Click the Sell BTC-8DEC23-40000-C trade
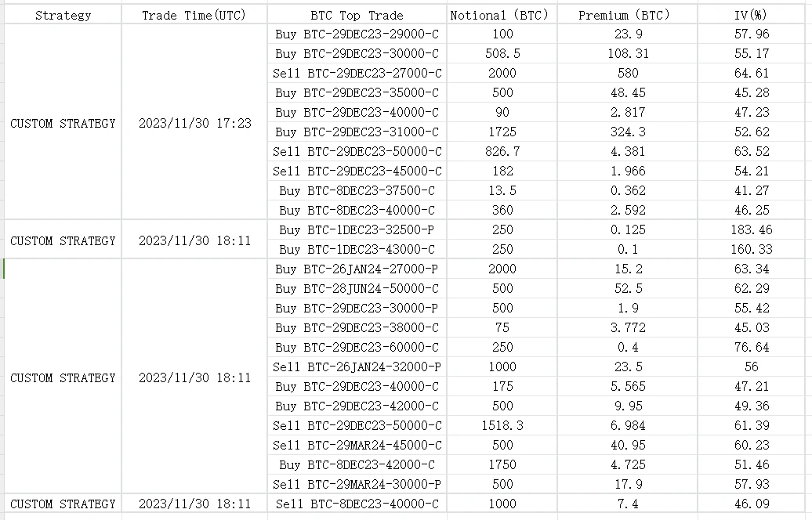Viewport: 812px width, 520px height. (357, 504)
